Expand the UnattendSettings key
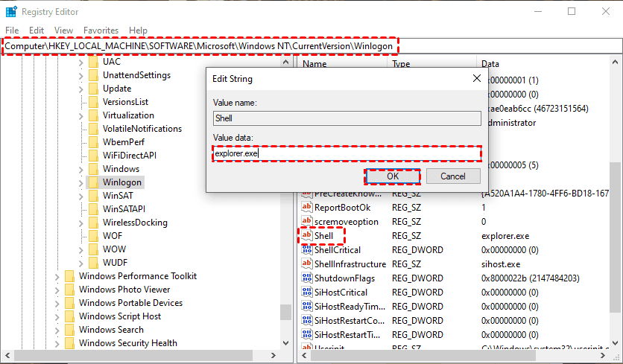623x364 pixels. [x=81, y=76]
